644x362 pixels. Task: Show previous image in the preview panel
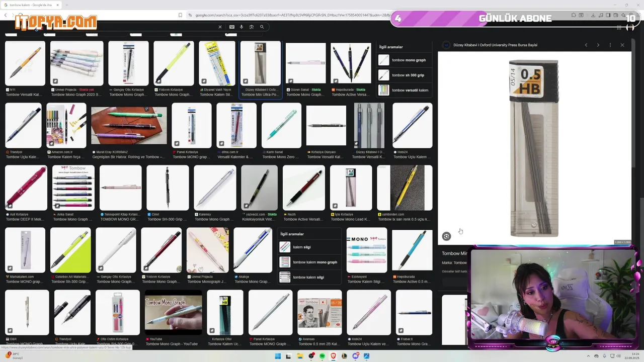(x=586, y=45)
